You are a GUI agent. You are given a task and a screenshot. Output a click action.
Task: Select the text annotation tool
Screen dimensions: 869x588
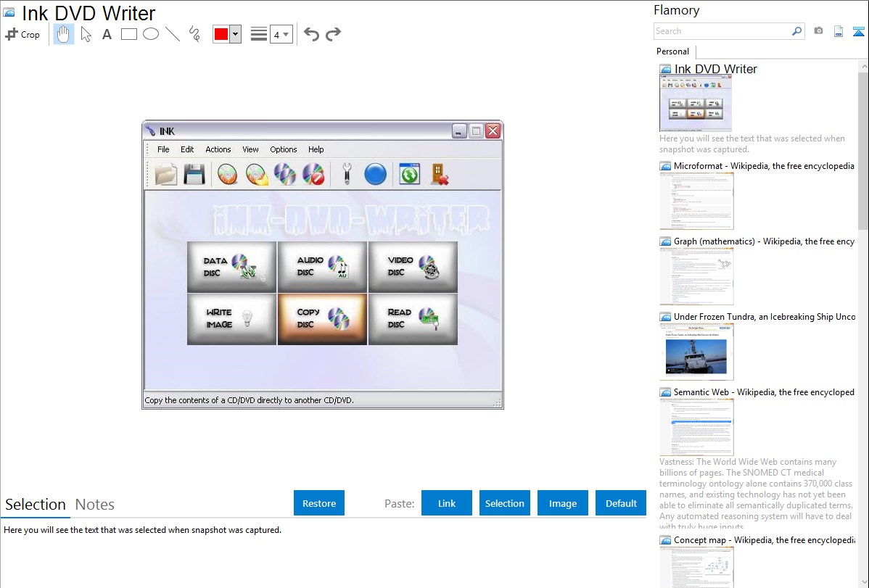[x=107, y=34]
